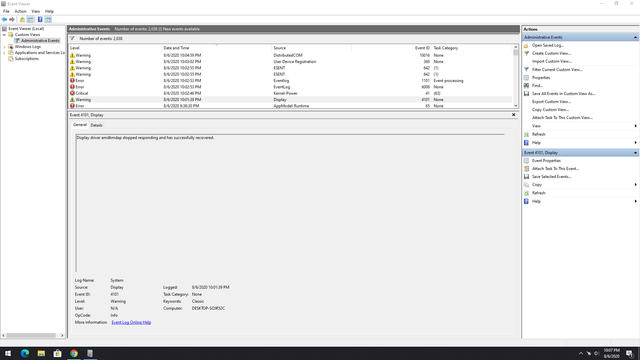Screen dimensions: 640x360
Task: Click the taskbar clock showing 10:07 PM
Action: click(611, 353)
